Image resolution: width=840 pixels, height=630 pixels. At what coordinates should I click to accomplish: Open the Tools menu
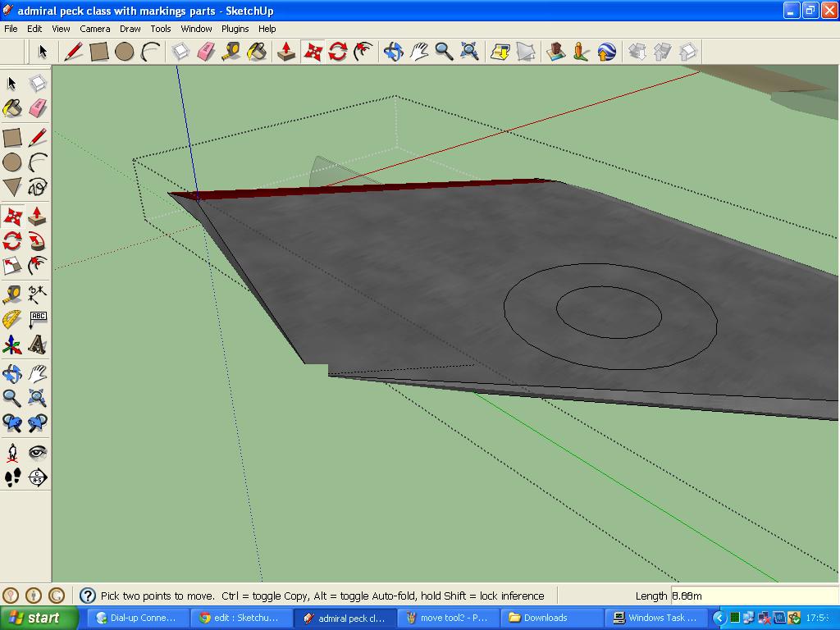161,29
